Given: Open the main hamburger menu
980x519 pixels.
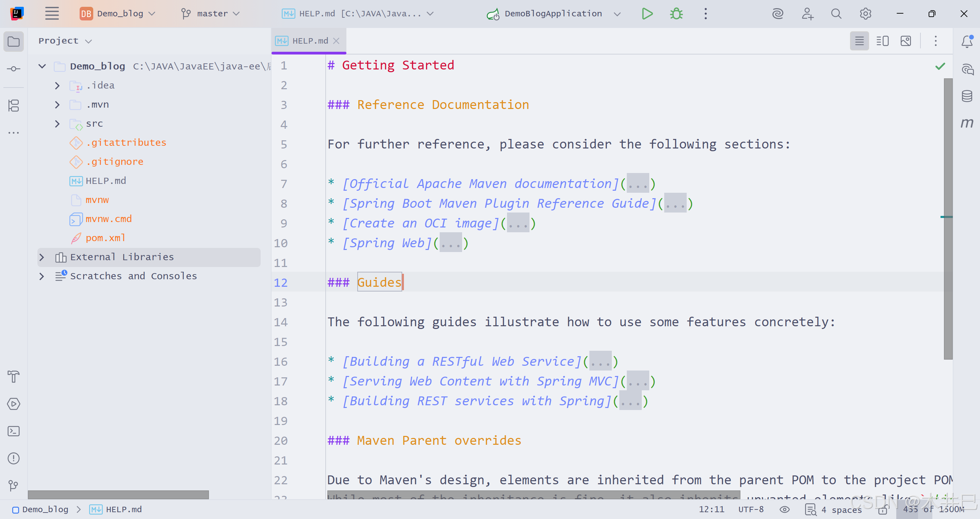Looking at the screenshot, I should pyautogui.click(x=52, y=14).
